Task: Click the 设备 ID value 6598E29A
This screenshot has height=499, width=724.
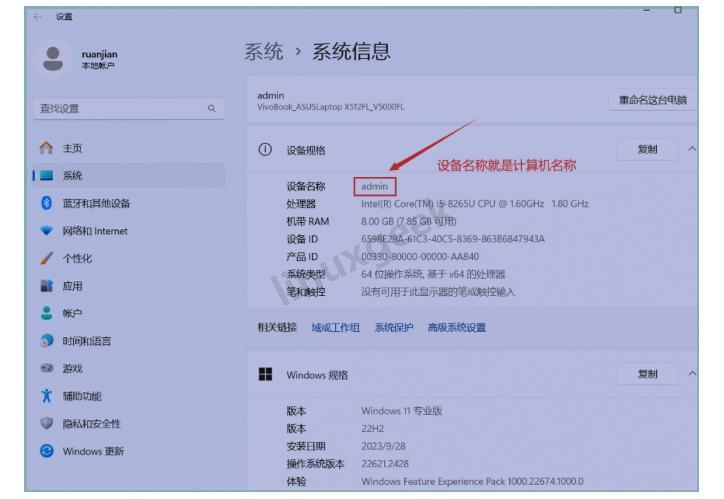Action: [x=452, y=239]
